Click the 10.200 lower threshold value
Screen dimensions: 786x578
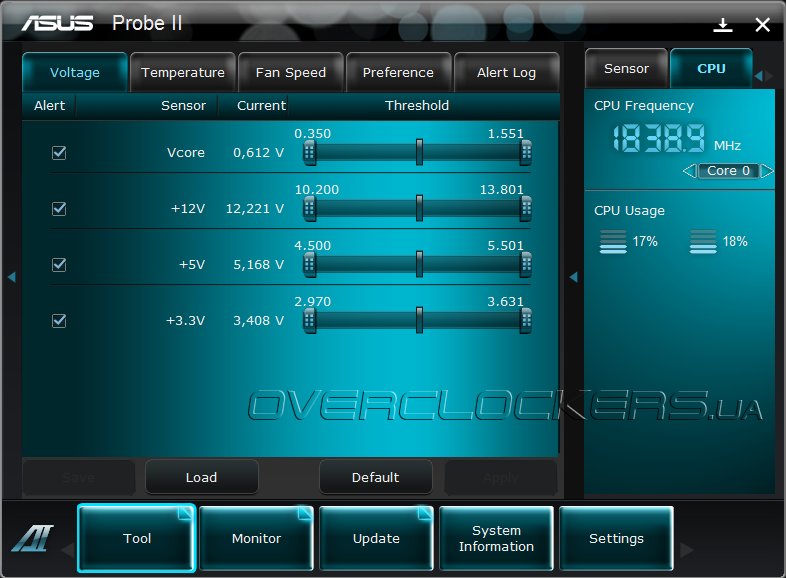point(317,189)
